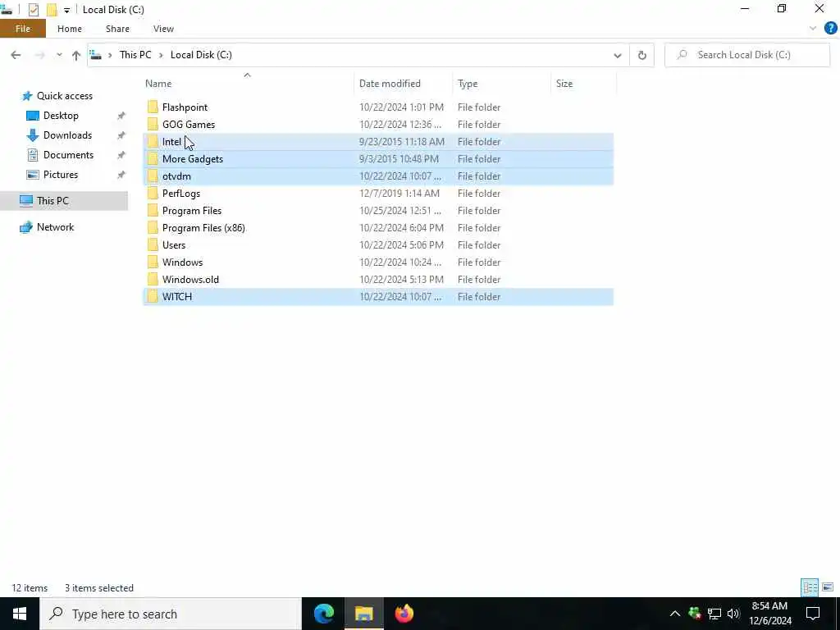Open the Action Center notifications icon
Viewport: 840px width, 630px height.
point(813,614)
